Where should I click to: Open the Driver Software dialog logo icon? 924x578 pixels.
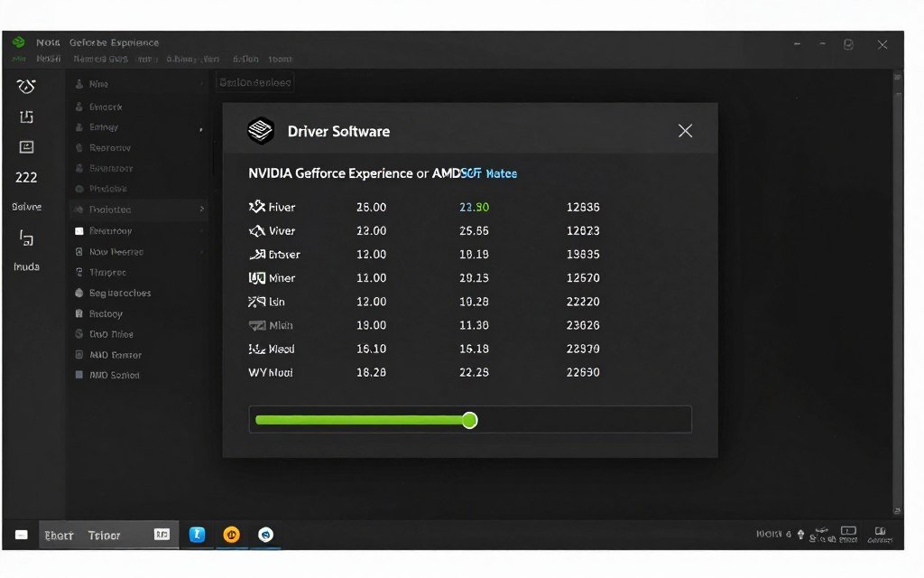click(259, 131)
